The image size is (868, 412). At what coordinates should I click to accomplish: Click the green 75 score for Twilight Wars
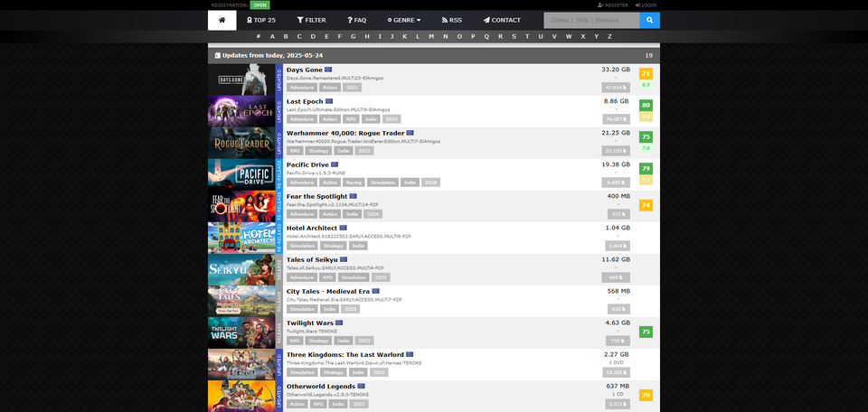point(646,332)
